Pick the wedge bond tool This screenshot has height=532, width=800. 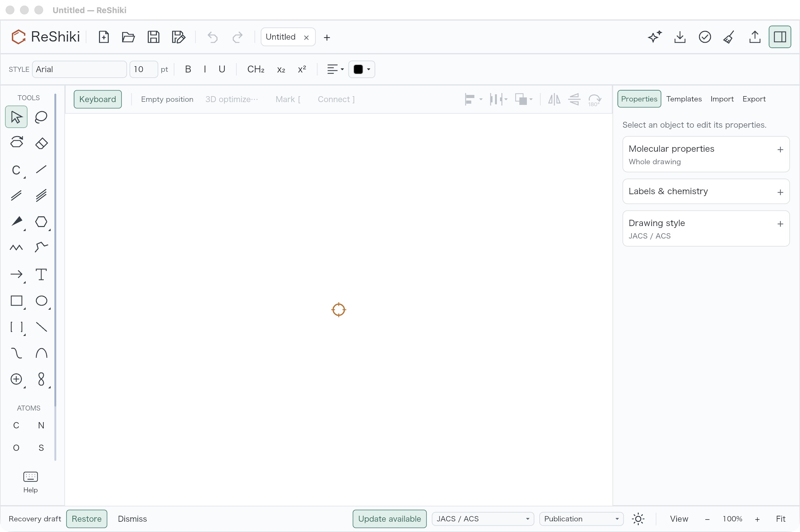(x=16, y=222)
